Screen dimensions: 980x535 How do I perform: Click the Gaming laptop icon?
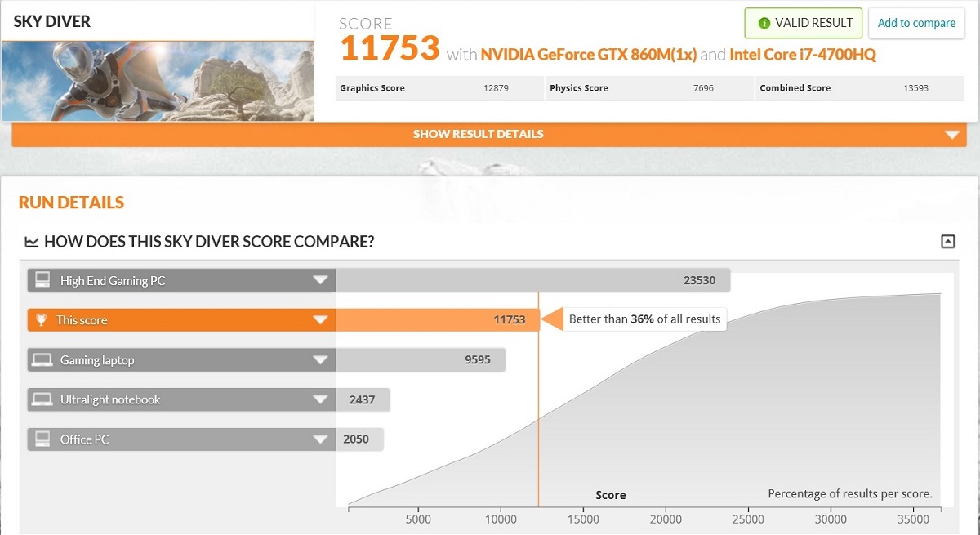pyautogui.click(x=44, y=360)
